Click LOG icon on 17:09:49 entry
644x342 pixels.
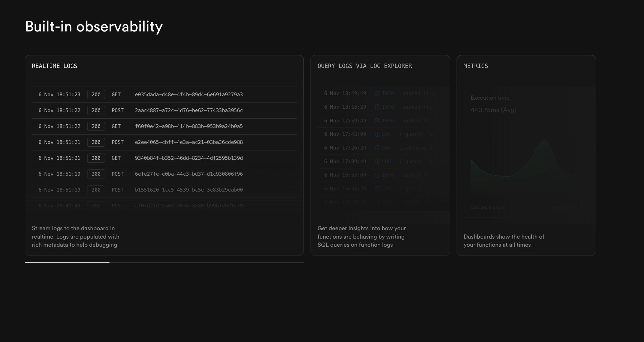(377, 162)
